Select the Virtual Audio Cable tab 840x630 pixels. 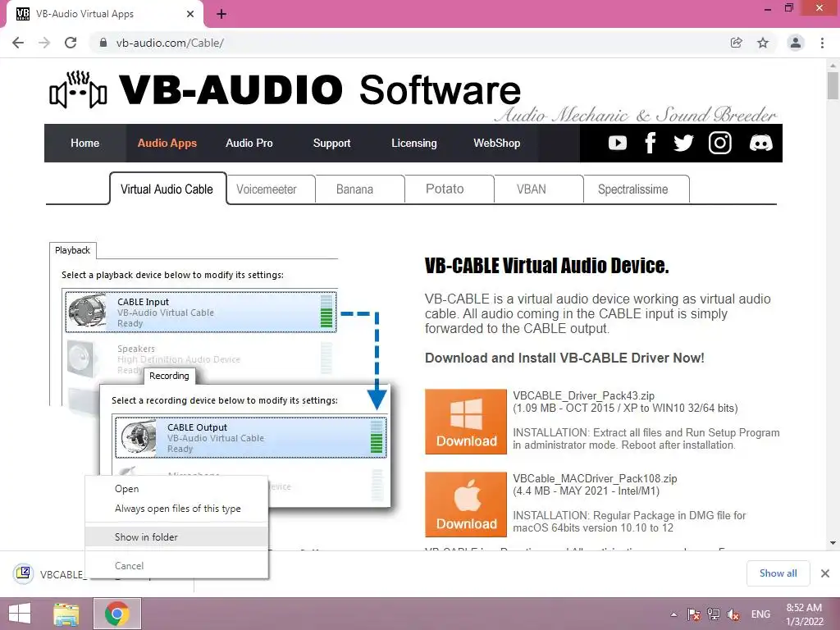pyautogui.click(x=167, y=189)
